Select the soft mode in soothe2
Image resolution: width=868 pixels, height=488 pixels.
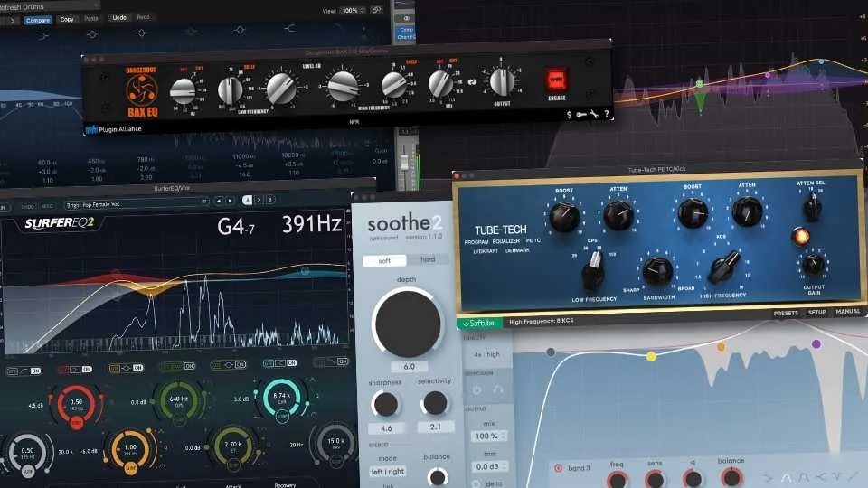click(384, 260)
